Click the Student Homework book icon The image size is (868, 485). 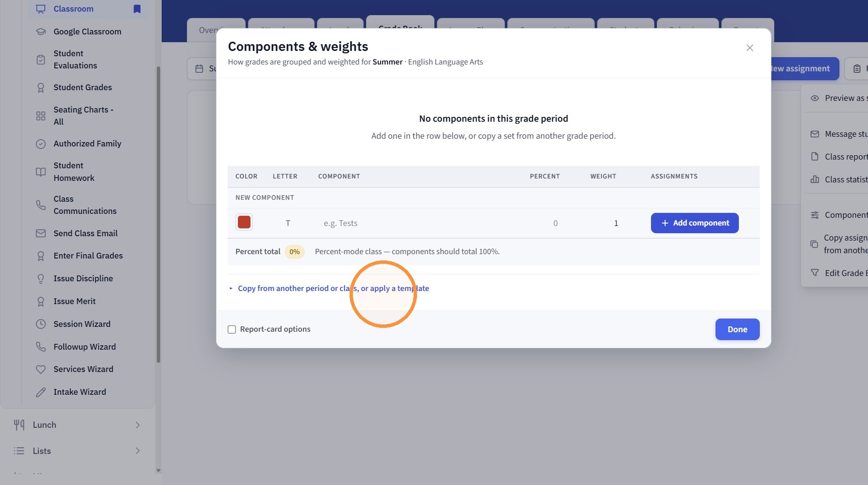41,172
